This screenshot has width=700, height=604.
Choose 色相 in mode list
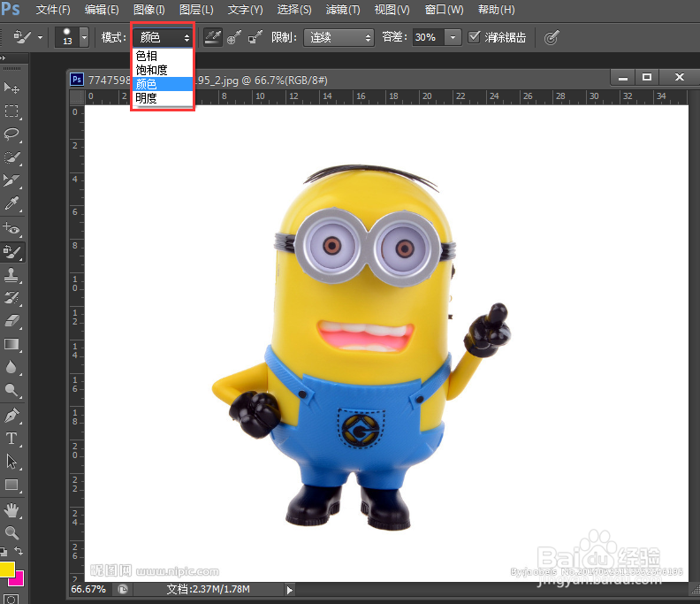[x=163, y=56]
